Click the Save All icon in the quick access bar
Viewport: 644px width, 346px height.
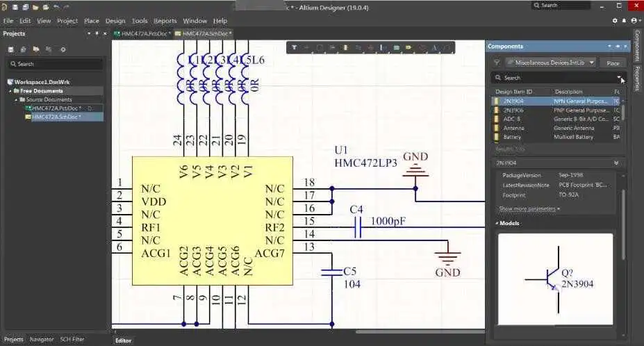coord(26,7)
